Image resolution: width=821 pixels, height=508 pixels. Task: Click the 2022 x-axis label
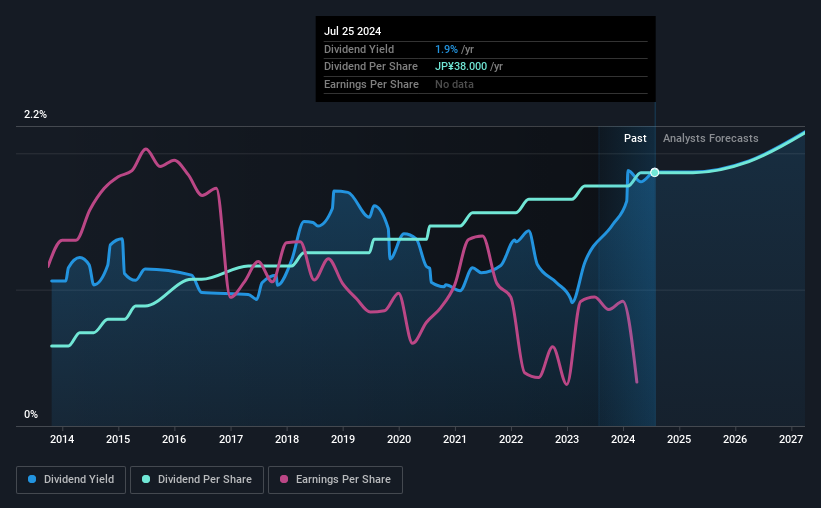click(511, 439)
